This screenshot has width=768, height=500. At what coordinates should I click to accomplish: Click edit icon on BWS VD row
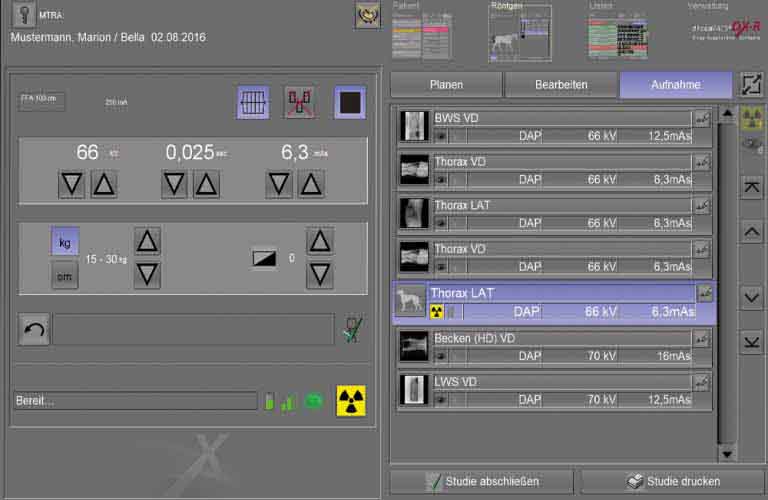pos(702,119)
